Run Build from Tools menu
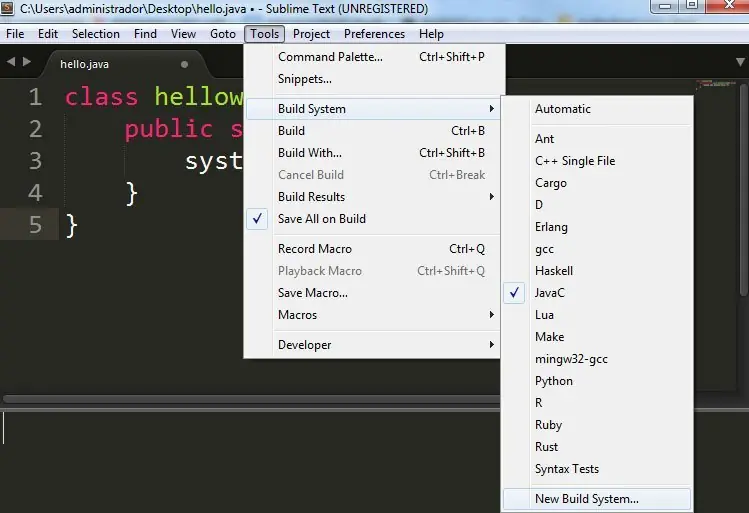Image resolution: width=749 pixels, height=513 pixels. [373, 131]
